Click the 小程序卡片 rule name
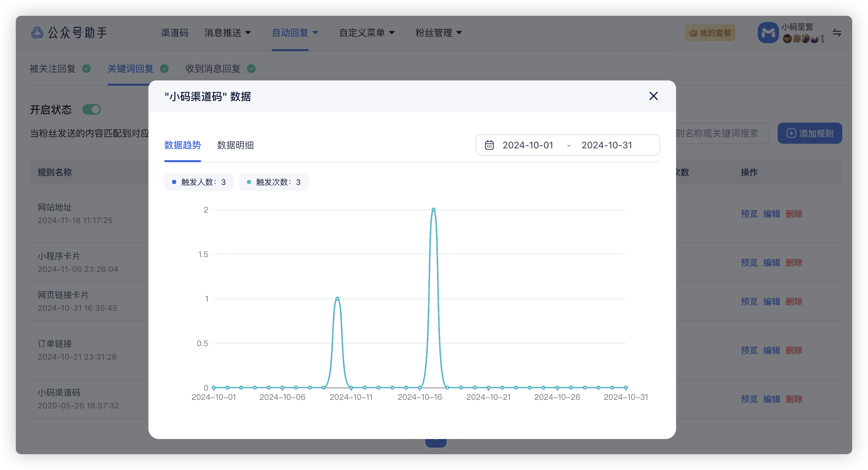The width and height of the screenshot is (868, 470). pos(59,256)
